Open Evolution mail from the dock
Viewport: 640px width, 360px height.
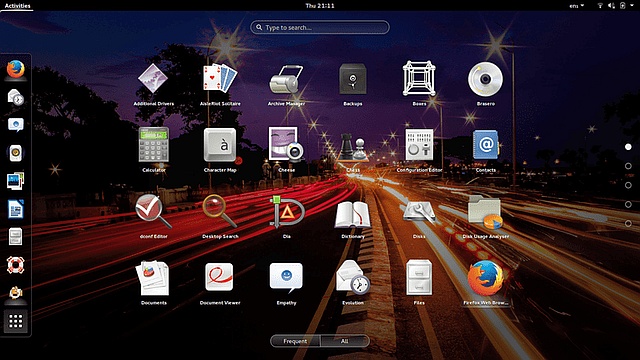tap(16, 97)
